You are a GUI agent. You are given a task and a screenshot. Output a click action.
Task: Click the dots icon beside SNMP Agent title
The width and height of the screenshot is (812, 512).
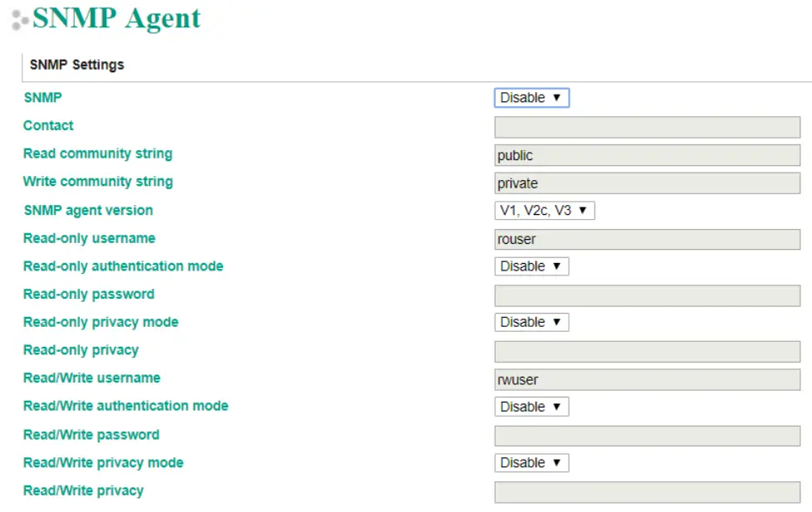(20, 20)
